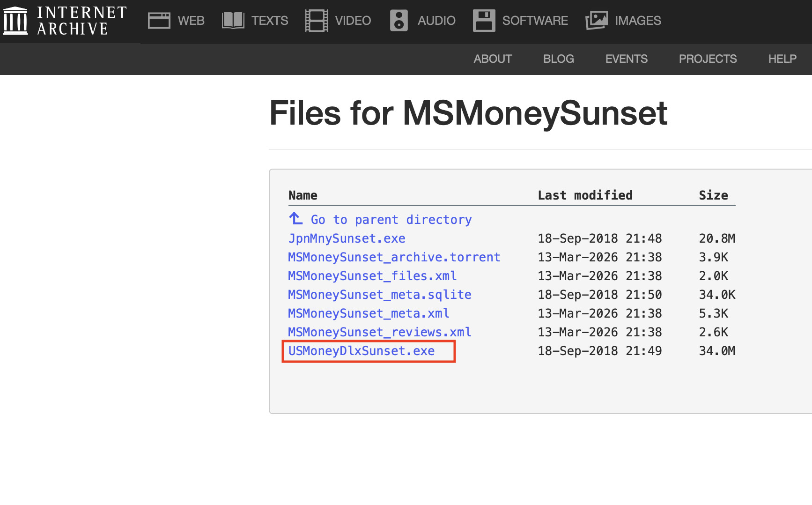Click the Files for MSMoneySunset heading

468,113
